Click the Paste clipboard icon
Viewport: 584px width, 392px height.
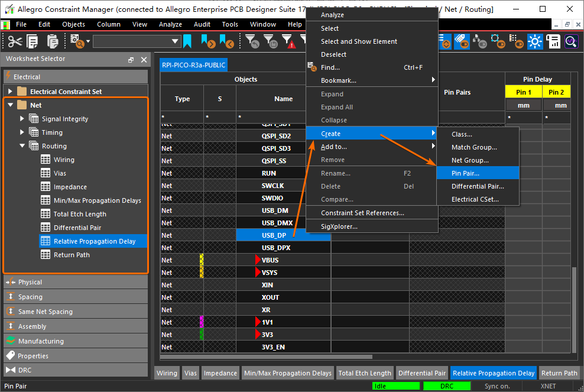[53, 41]
